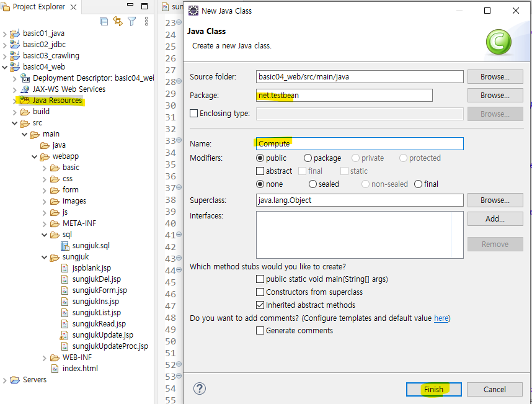
Task: Expand the css folder node
Action: 45,179
